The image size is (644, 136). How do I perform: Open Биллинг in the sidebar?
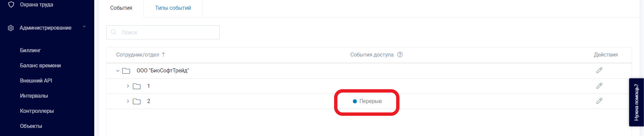(31, 50)
